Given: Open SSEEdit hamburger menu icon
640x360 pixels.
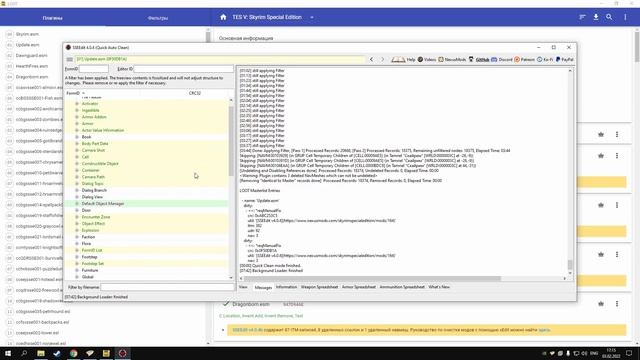Looking at the screenshot, I should pos(69,59).
